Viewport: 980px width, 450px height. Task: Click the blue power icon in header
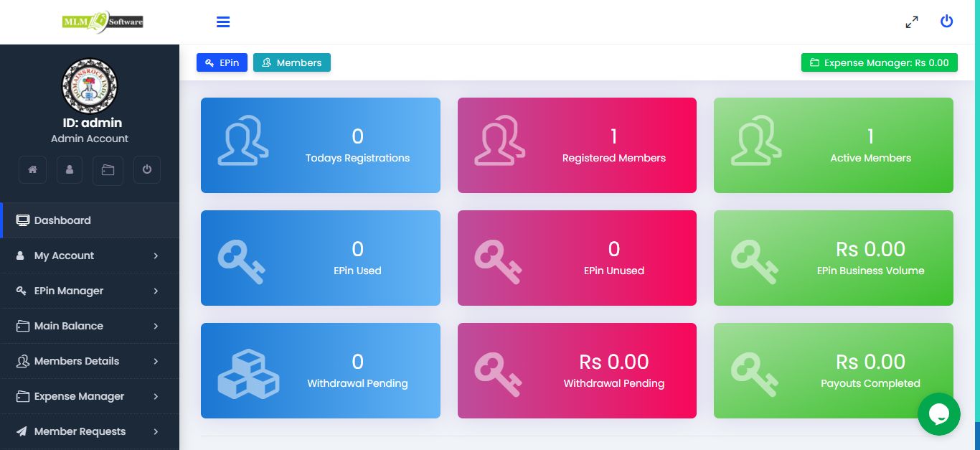(947, 22)
